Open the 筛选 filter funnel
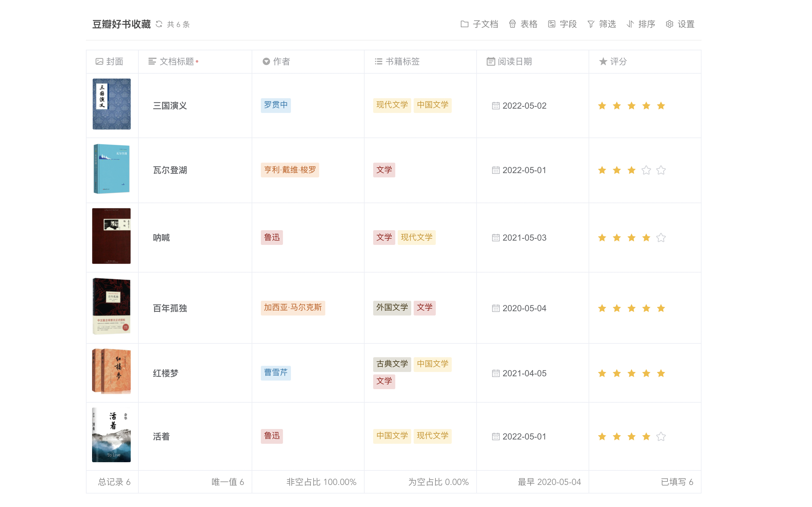The width and height of the screenshot is (812, 507). tap(591, 24)
